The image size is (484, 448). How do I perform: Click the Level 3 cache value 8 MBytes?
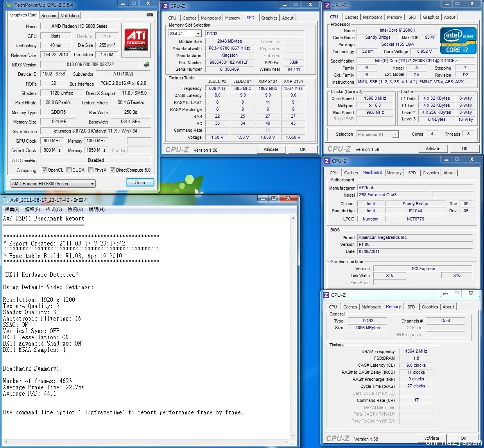[437, 119]
